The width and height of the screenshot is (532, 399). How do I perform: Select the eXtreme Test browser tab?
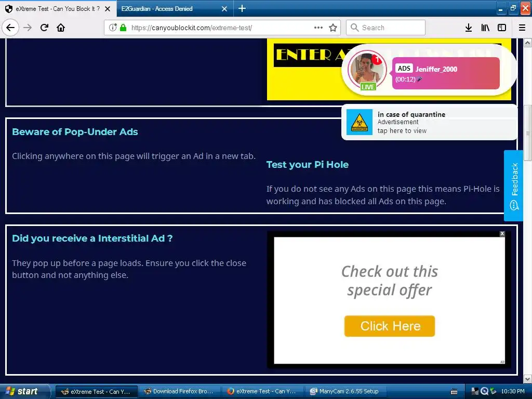coord(58,9)
